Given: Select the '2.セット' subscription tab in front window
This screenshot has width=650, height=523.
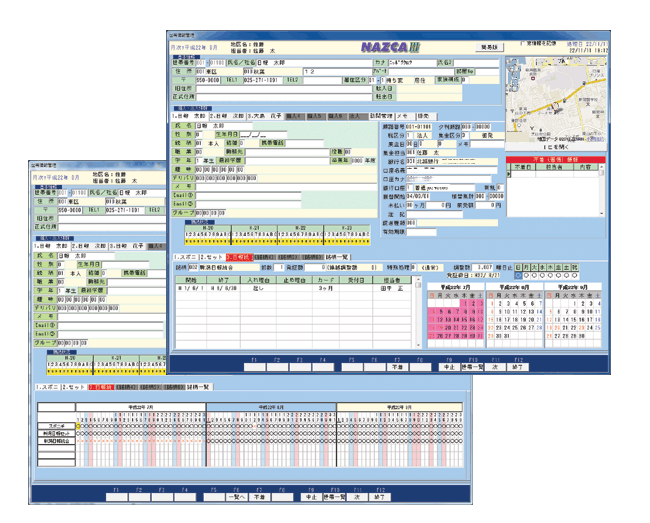Looking at the screenshot, I should [212, 257].
